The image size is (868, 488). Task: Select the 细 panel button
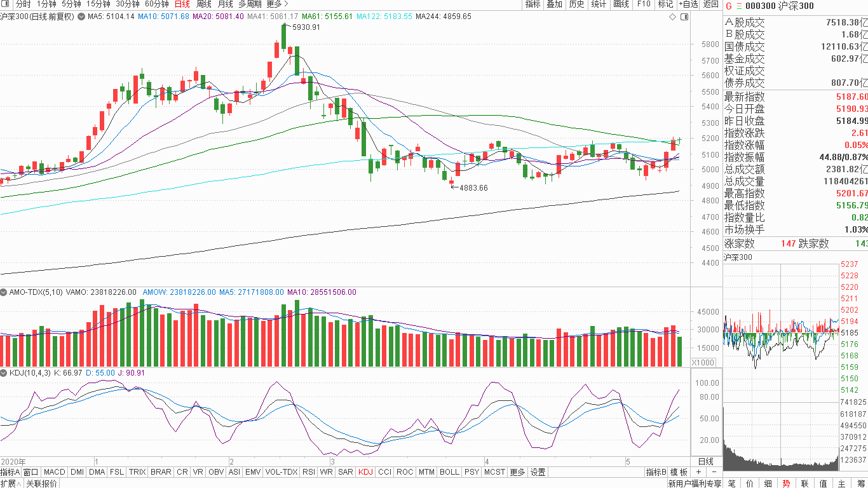pyautogui.click(x=768, y=483)
